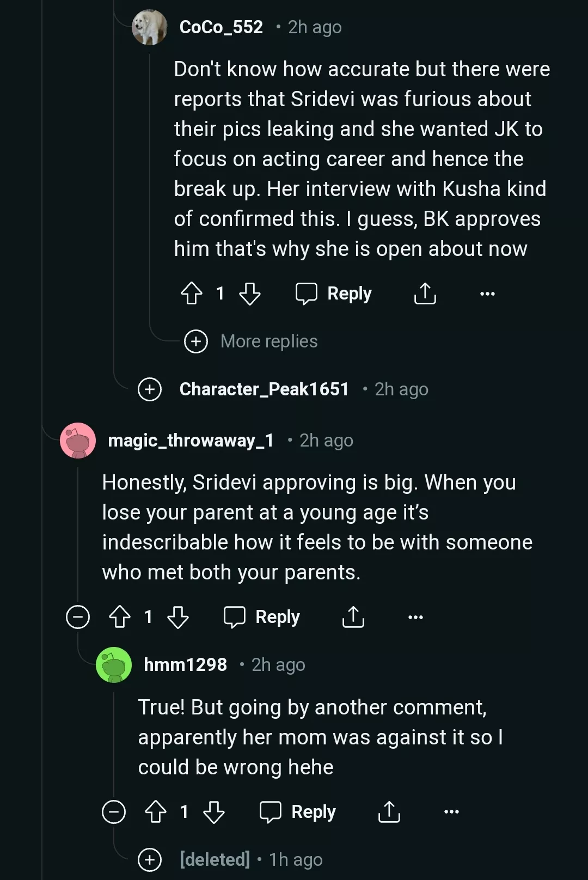Reply to CoCo_552's comment
Image resolution: width=588 pixels, height=880 pixels.
pos(334,294)
